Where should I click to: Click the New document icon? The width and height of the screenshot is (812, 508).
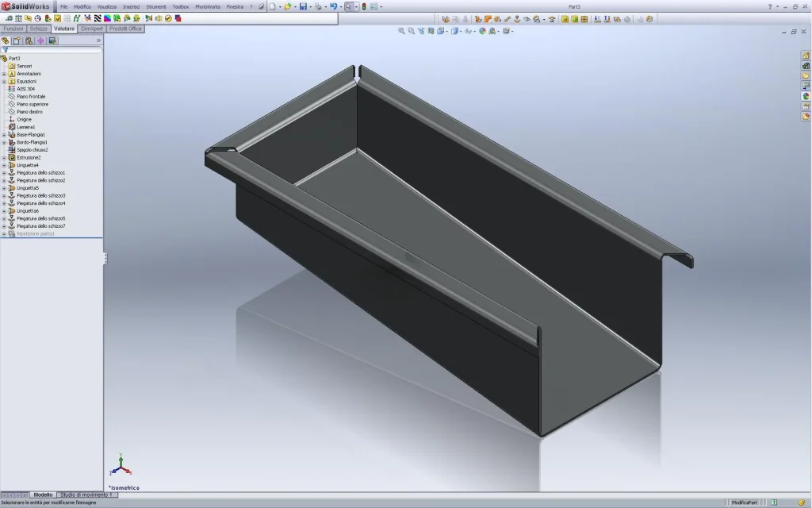(x=273, y=6)
